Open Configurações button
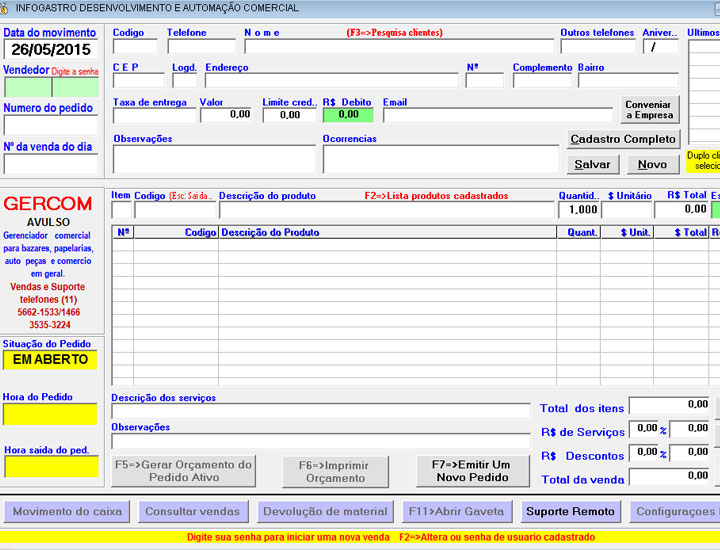The image size is (720, 550). point(675,511)
